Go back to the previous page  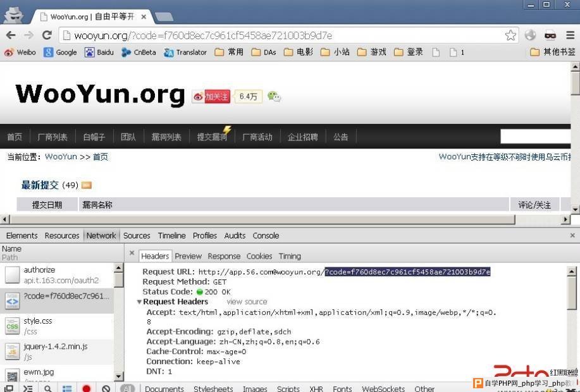pos(11,35)
